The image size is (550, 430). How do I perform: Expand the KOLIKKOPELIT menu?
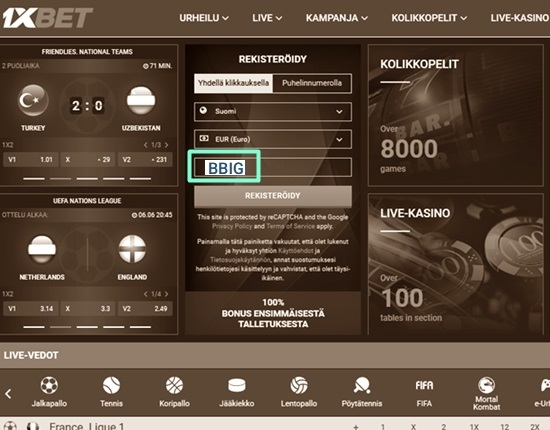(429, 18)
